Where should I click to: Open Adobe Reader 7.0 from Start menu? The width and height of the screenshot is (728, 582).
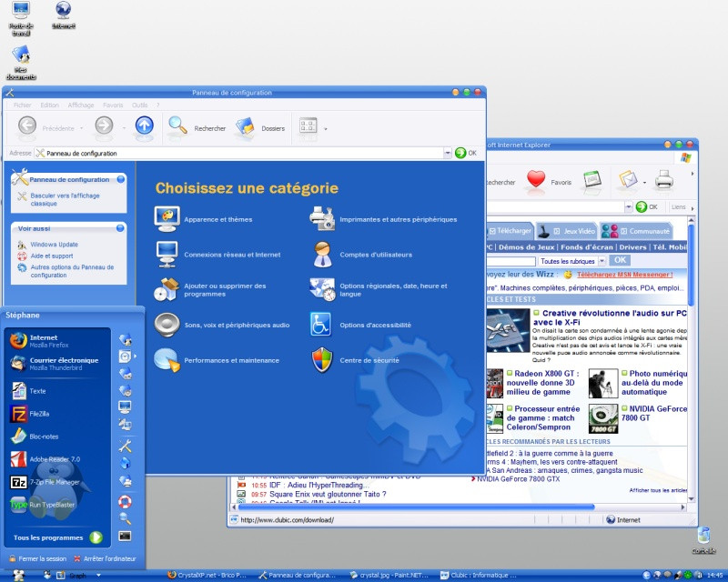point(19,458)
